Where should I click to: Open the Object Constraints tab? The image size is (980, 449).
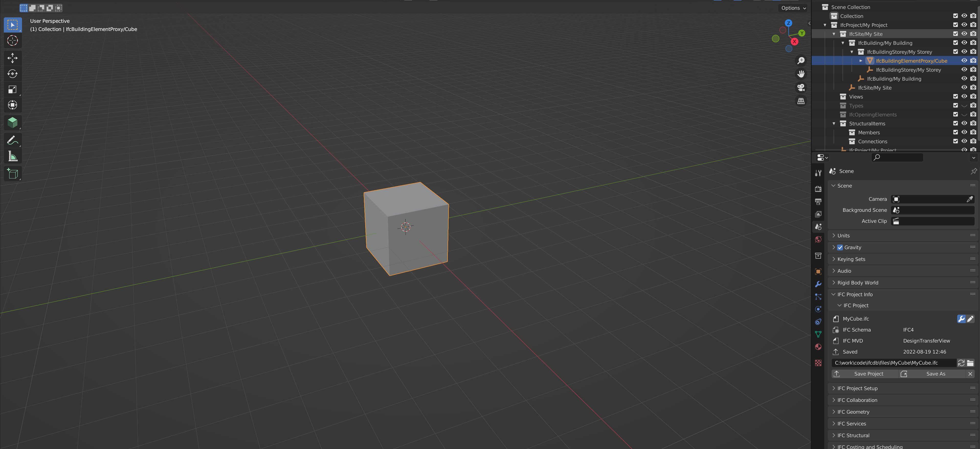(818, 322)
